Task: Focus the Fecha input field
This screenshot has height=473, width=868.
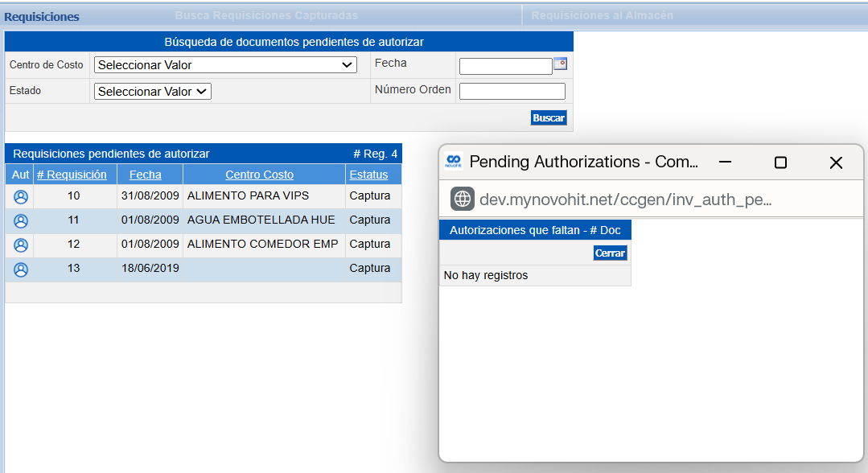Action: click(505, 66)
